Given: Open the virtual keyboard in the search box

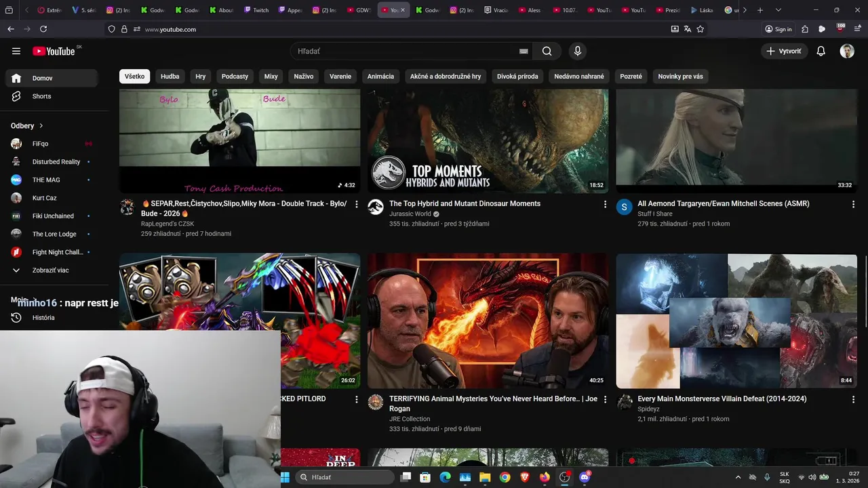Looking at the screenshot, I should pyautogui.click(x=524, y=51).
